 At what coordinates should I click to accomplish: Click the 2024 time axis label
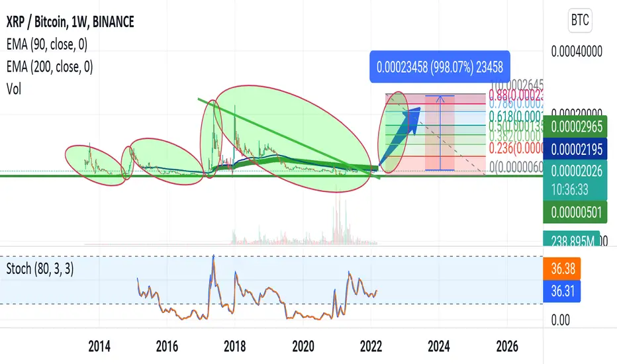(439, 346)
